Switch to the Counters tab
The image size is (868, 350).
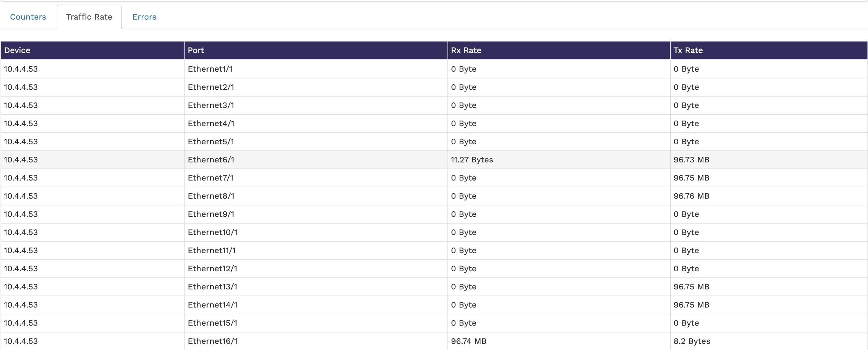tap(28, 17)
